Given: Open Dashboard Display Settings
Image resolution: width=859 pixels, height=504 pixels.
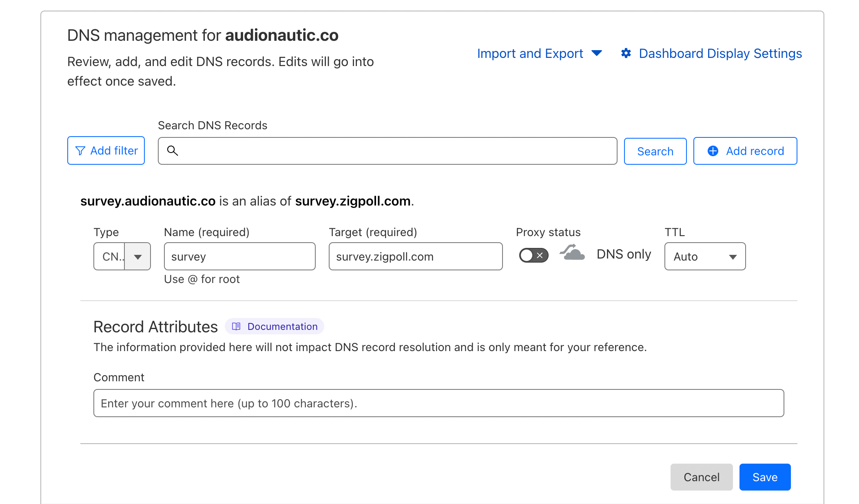Looking at the screenshot, I should [x=711, y=53].
